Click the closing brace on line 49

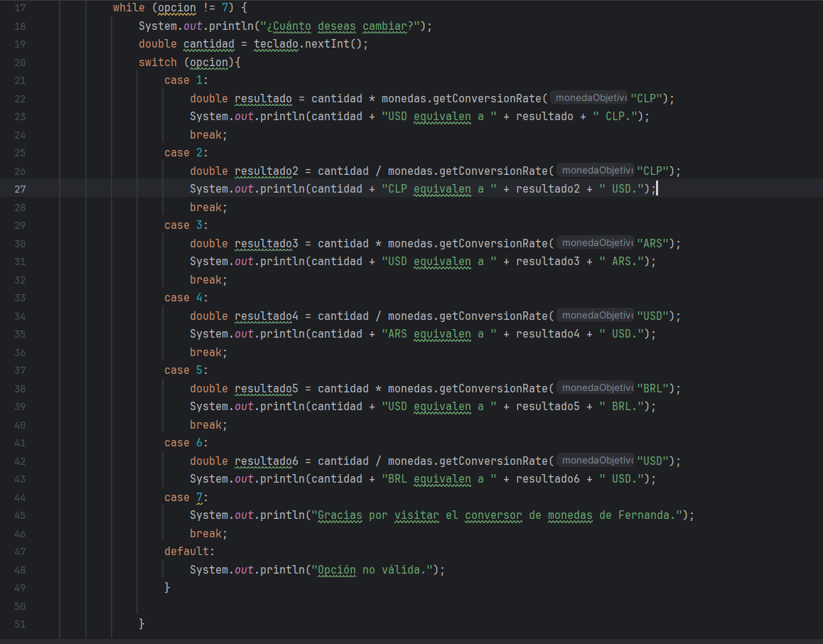(x=167, y=587)
